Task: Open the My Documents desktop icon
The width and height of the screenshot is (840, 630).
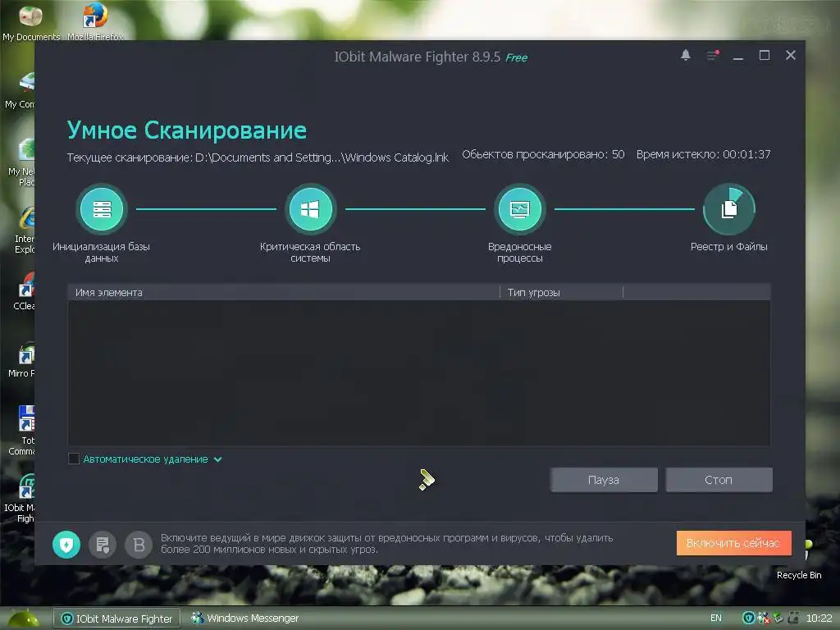Action: pyautogui.click(x=31, y=21)
